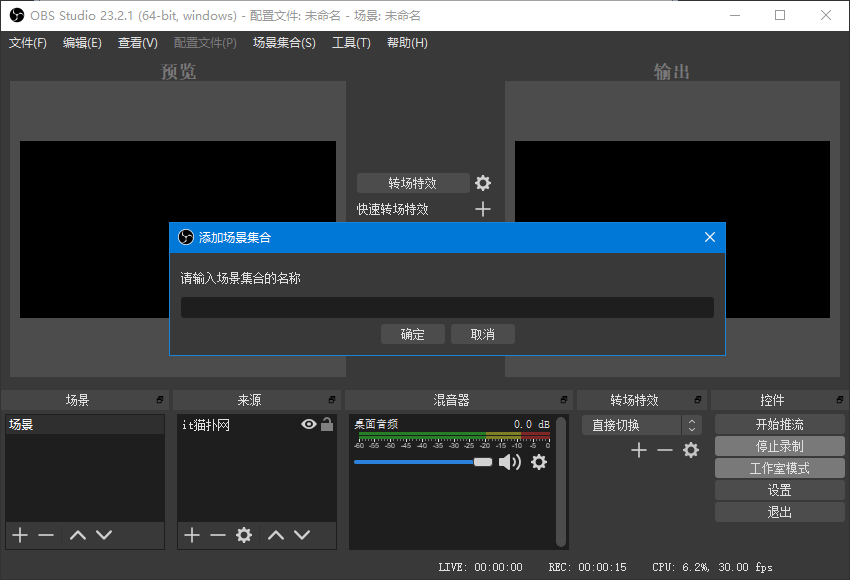Click the CPU: 6.2%, 30.00 fps status
The height and width of the screenshot is (580, 850).
pos(712,567)
